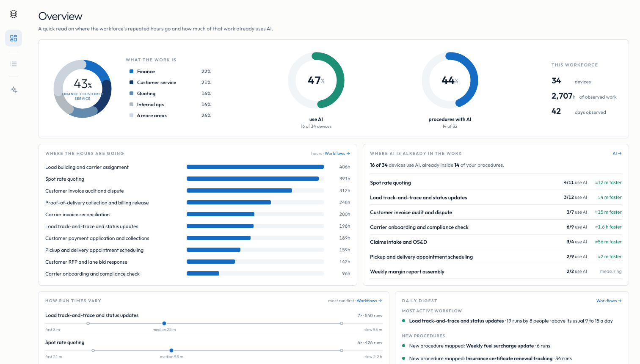Select Load track-and-trace hours row
This screenshot has width=640, height=364.
coord(198,226)
